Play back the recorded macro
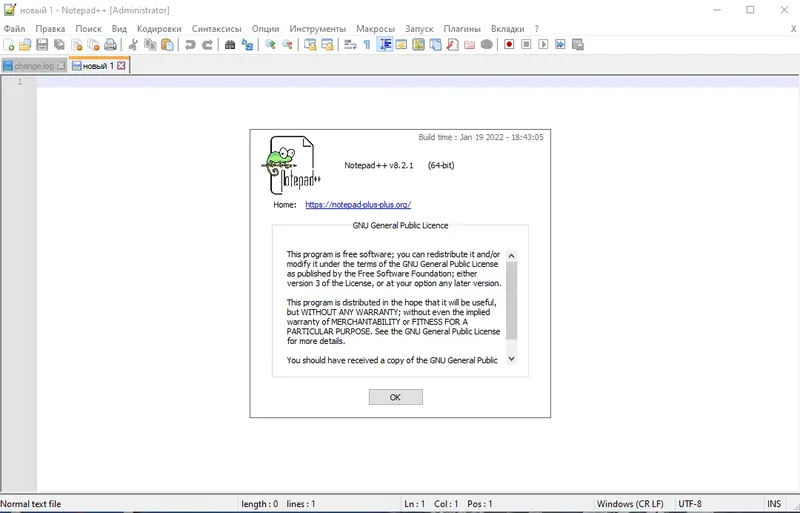The height and width of the screenshot is (513, 800). click(x=543, y=45)
